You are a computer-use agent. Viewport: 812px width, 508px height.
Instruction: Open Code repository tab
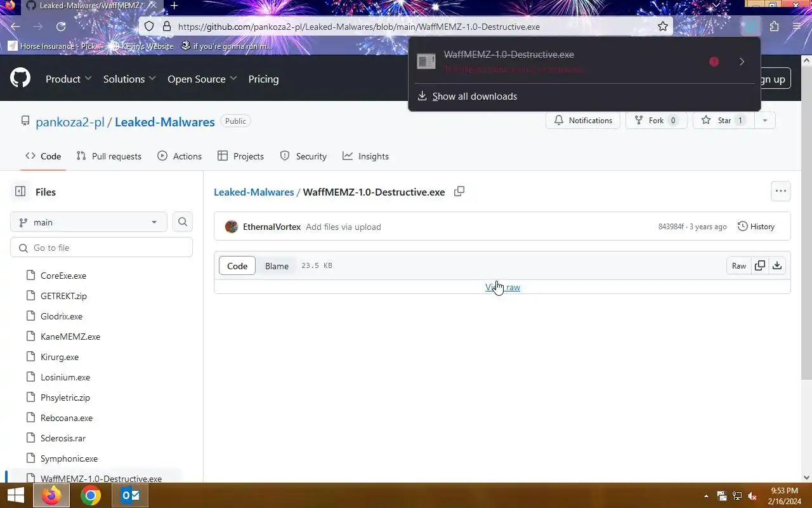click(x=43, y=156)
